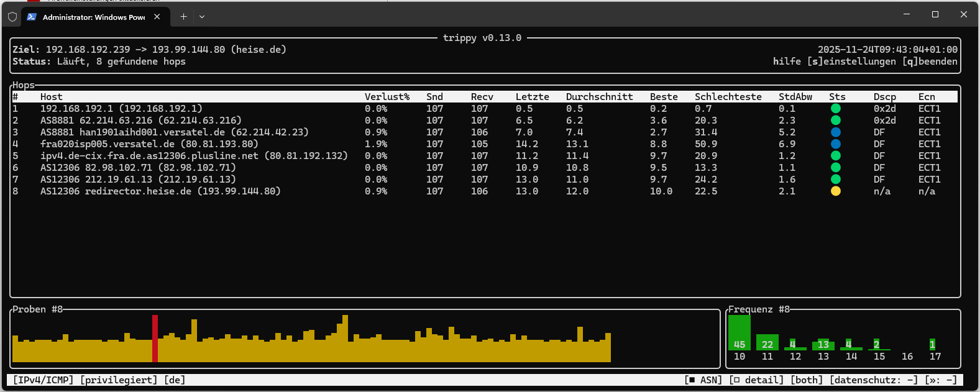980x392 pixels.
Task: Click the frequency bar labeled 13
Action: [x=823, y=345]
